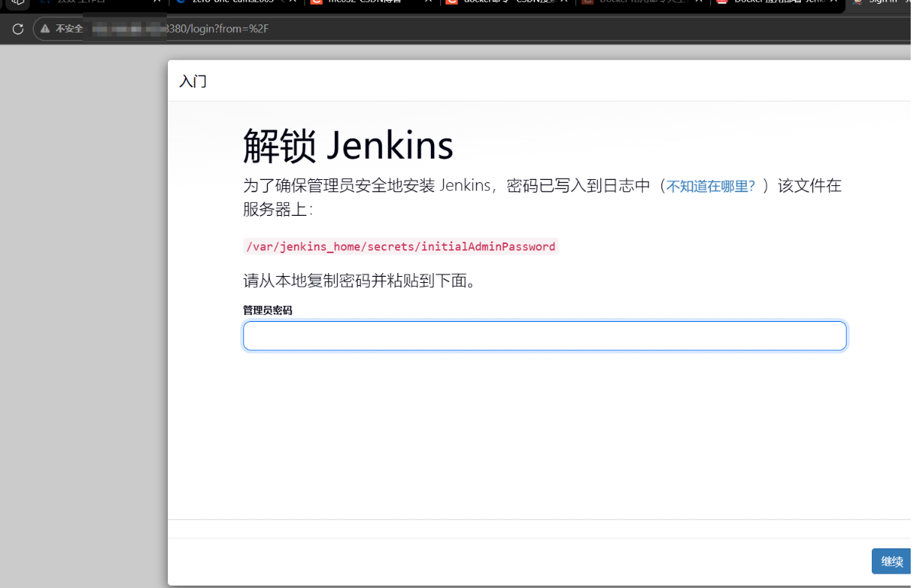Click the 请从本地复制密码并粘贴到下面 instruction text

359,281
